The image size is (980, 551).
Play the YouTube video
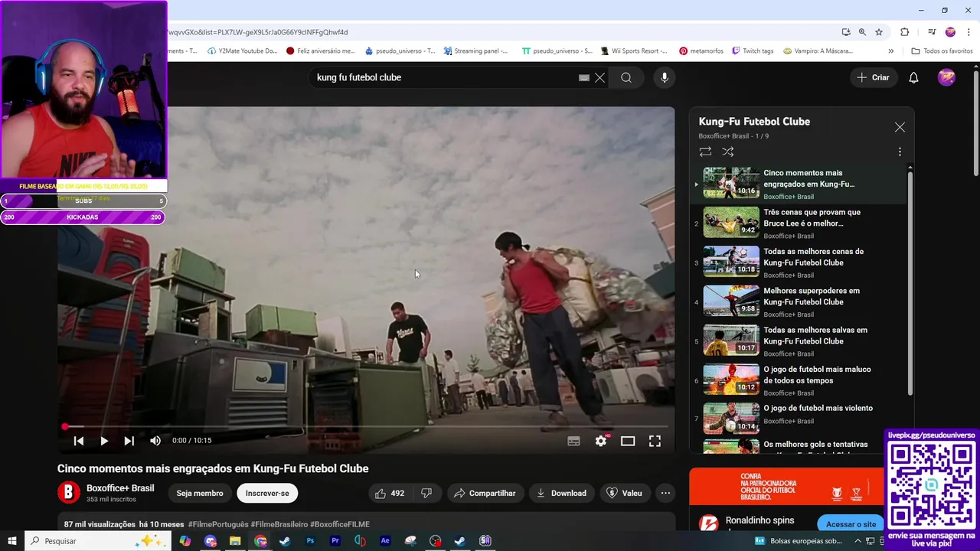tap(104, 441)
